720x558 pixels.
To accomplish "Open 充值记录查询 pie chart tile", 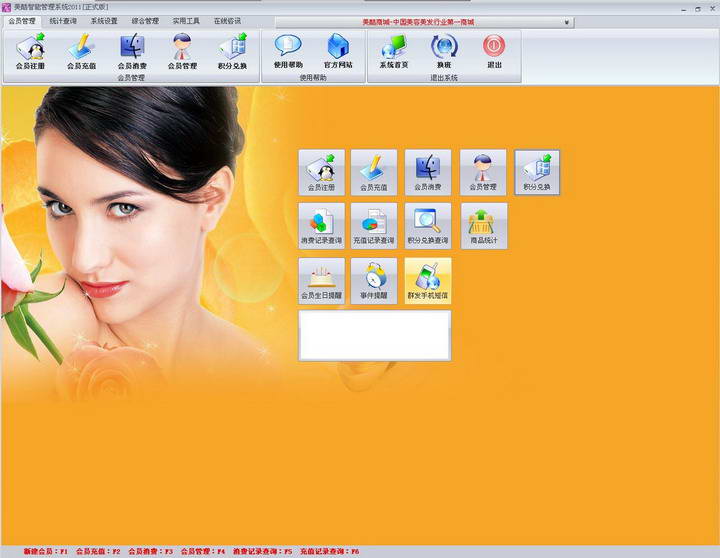I will (374, 226).
